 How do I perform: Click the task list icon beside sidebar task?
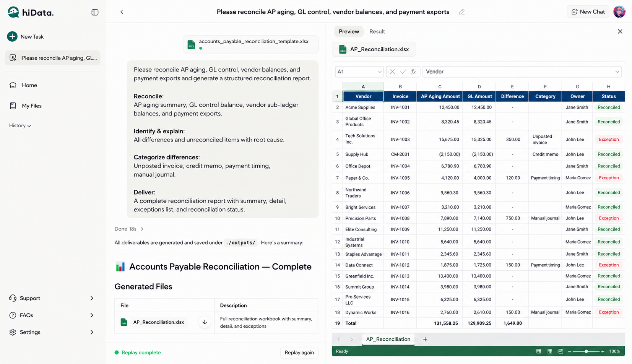click(x=13, y=58)
